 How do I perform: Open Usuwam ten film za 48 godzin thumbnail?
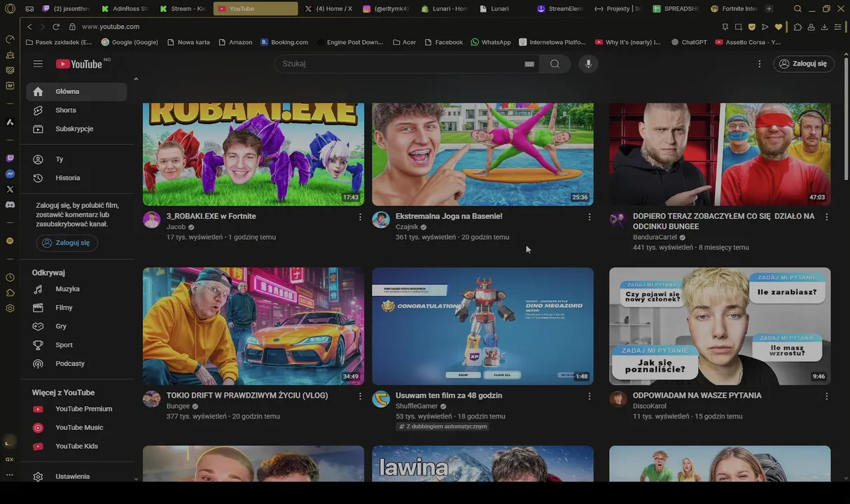(x=482, y=326)
